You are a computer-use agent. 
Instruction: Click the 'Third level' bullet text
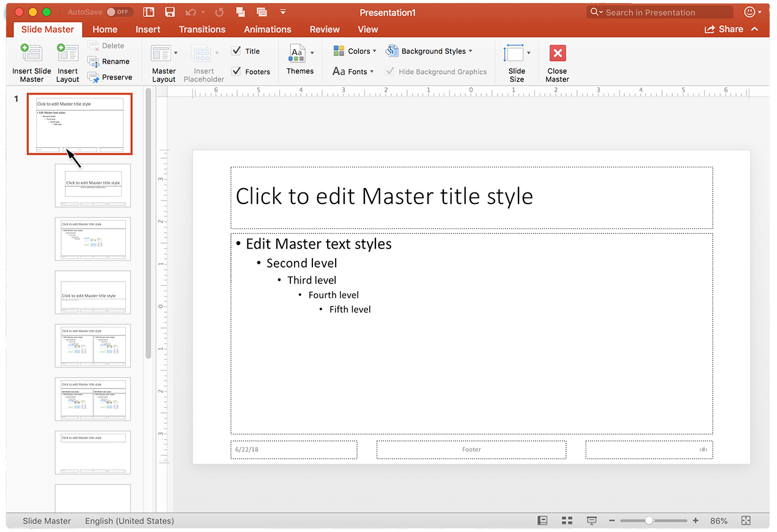click(312, 280)
